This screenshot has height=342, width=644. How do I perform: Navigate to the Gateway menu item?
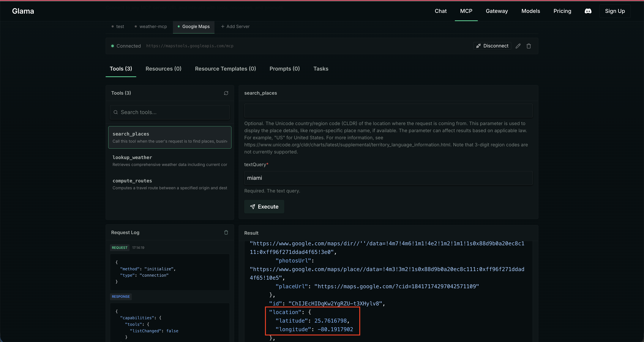coord(497,11)
